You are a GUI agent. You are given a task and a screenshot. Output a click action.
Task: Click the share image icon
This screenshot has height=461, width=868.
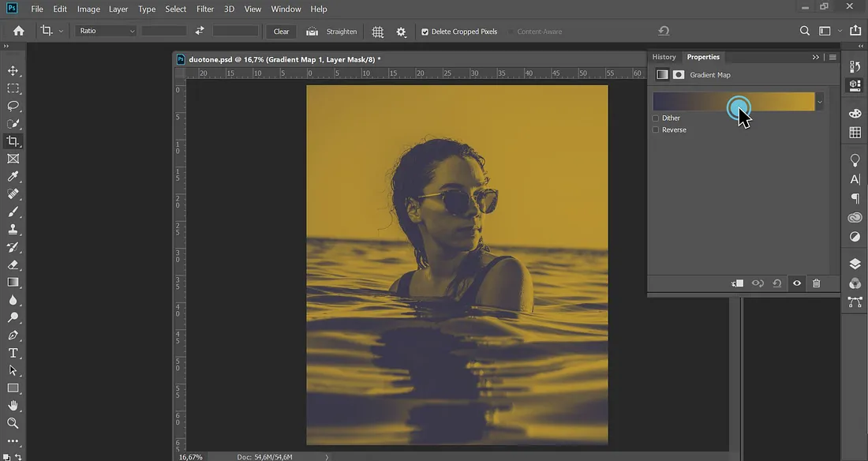pos(855,31)
